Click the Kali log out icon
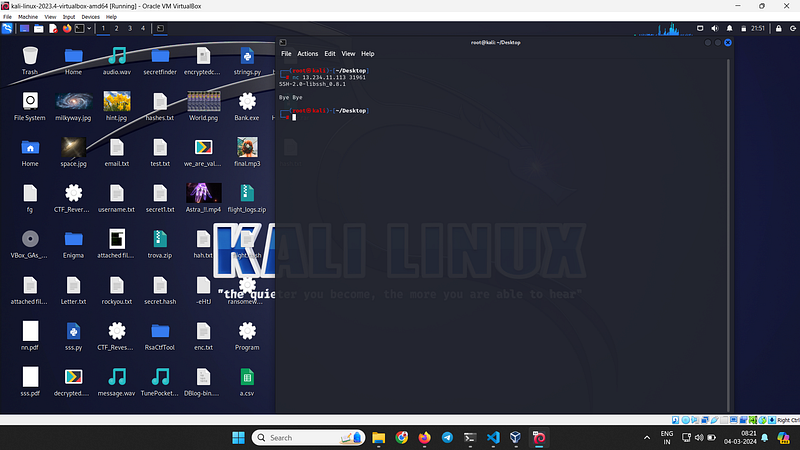The height and width of the screenshot is (450, 800). [x=793, y=29]
